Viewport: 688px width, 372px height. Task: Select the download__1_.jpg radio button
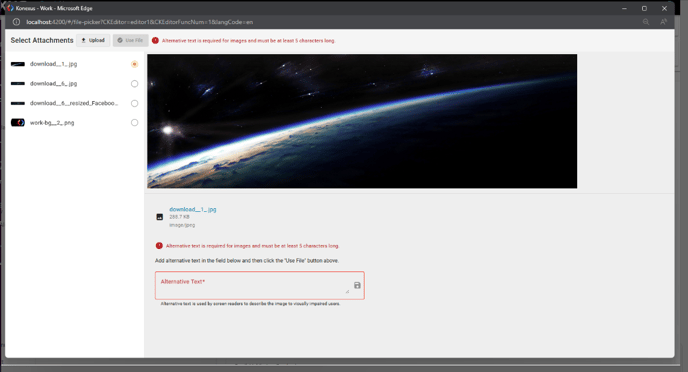[134, 64]
